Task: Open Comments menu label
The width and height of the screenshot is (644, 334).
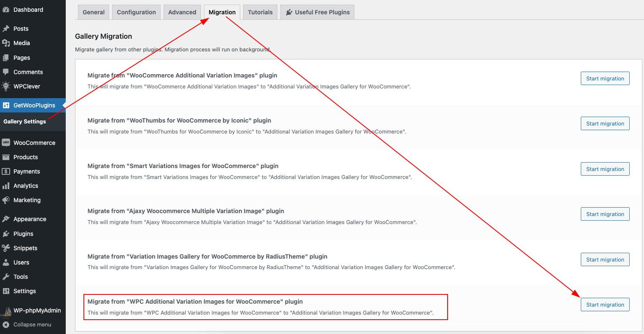Action: pos(28,72)
